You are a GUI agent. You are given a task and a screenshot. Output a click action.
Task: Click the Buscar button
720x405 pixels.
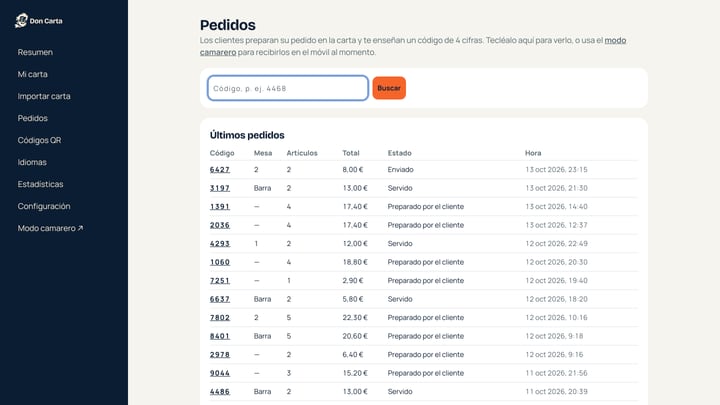389,88
